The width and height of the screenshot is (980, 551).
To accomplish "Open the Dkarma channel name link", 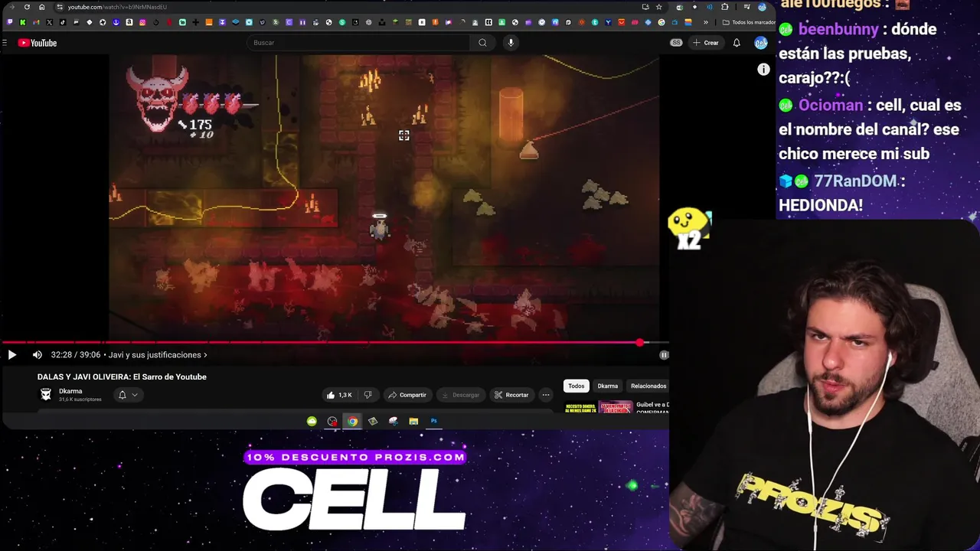I will click(x=70, y=391).
